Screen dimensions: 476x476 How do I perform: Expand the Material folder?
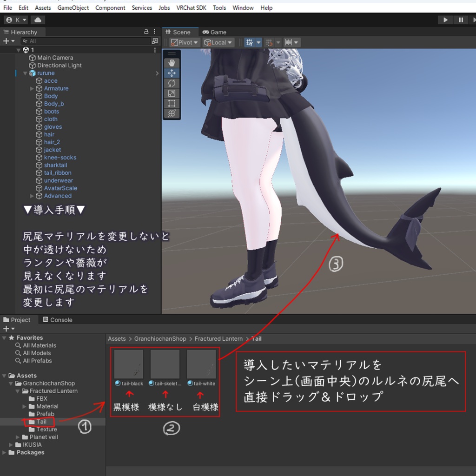(24, 406)
